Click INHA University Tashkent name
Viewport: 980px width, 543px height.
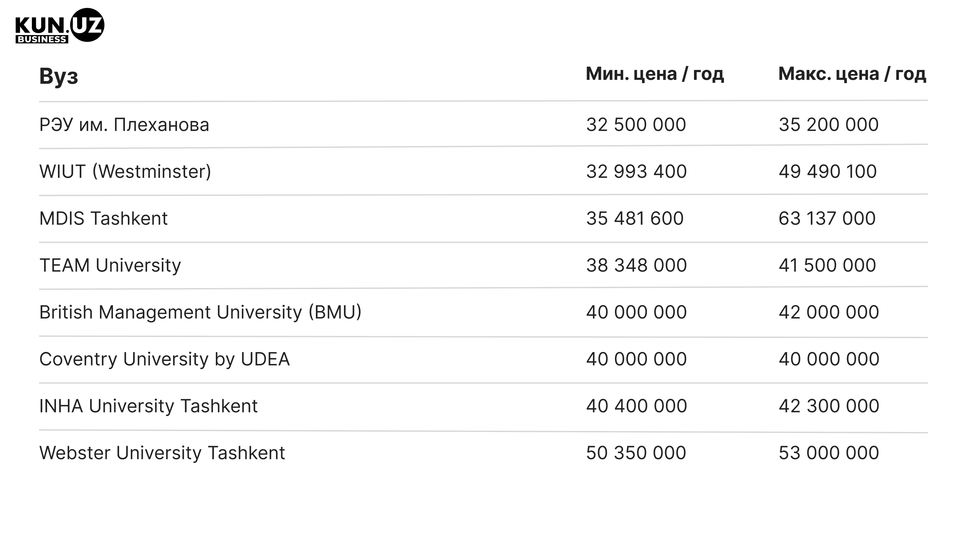coord(148,406)
